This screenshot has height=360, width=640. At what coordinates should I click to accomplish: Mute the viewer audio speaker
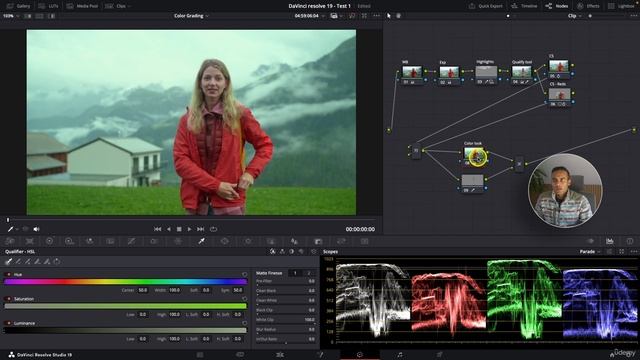tap(36, 229)
